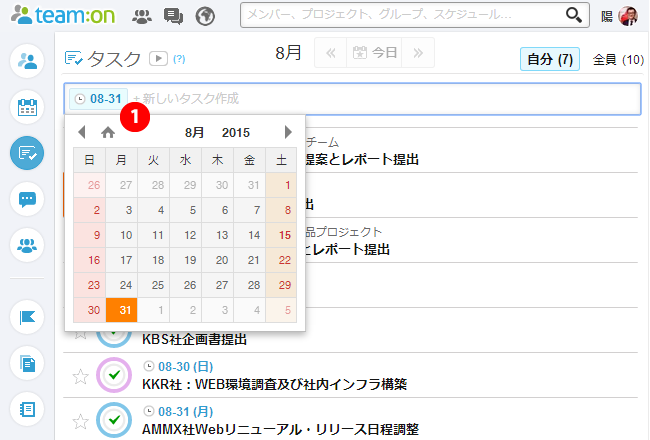The width and height of the screenshot is (650, 440).
Task: Switch to 全員 (10) tab
Action: (618, 60)
